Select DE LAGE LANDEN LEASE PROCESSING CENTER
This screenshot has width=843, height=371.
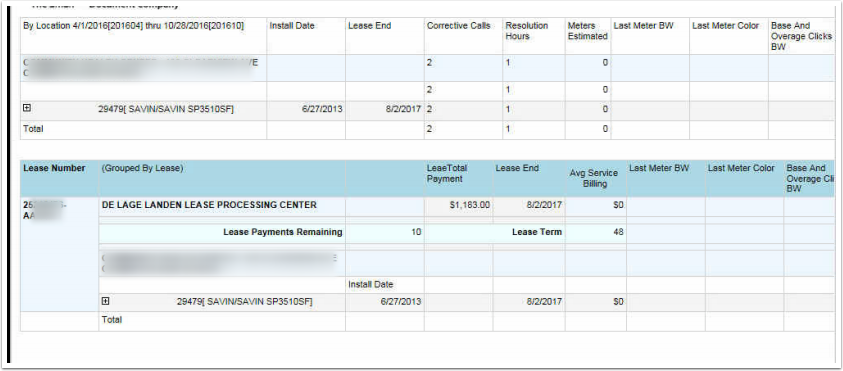click(209, 205)
